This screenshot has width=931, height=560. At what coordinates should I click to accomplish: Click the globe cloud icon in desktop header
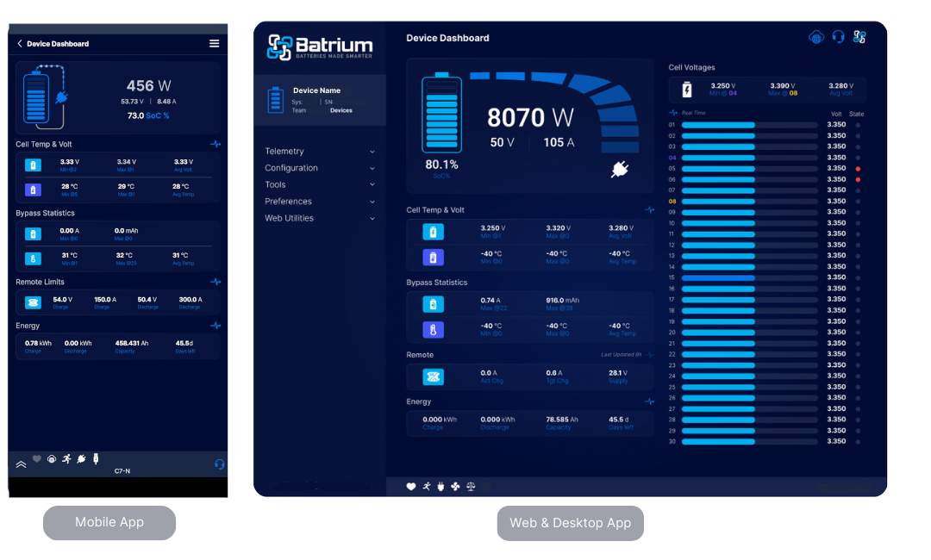(816, 37)
